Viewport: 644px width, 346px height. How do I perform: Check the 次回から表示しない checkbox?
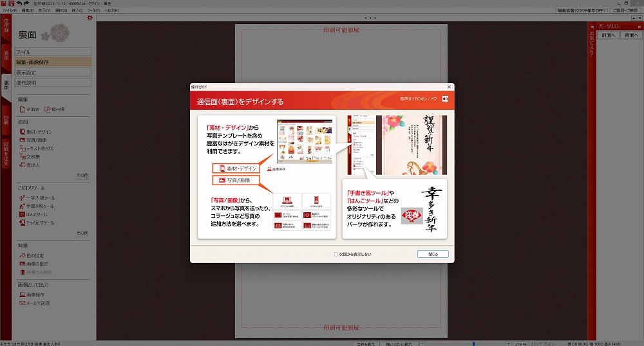point(336,254)
